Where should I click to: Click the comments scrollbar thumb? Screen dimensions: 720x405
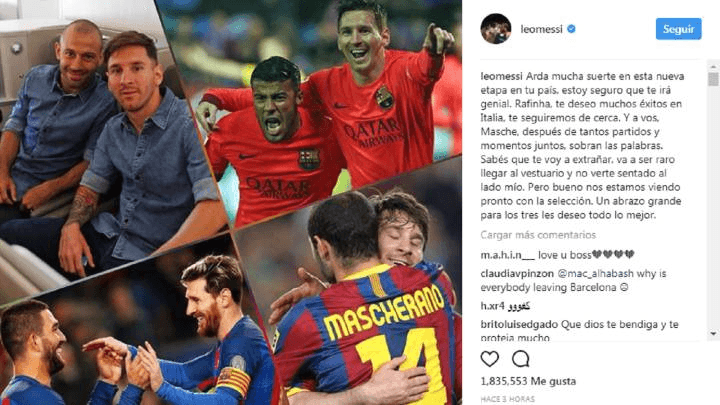pos(713,79)
